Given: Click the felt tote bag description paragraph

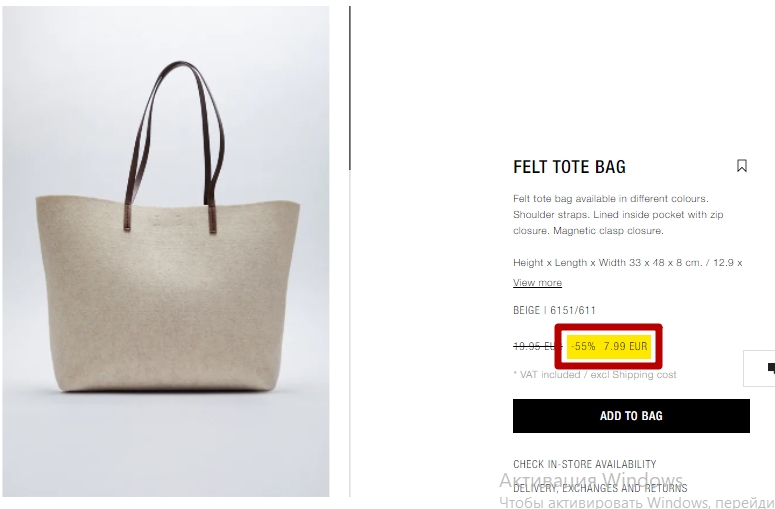Looking at the screenshot, I should coord(618,214).
